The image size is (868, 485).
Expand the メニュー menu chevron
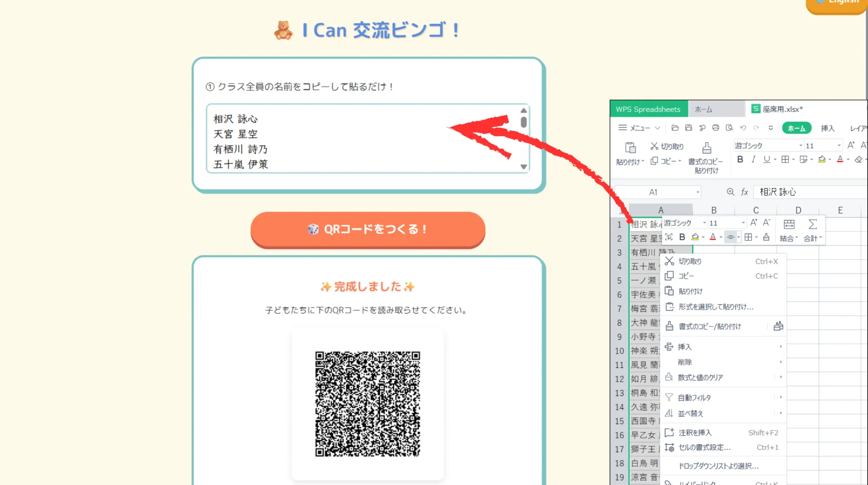point(657,128)
